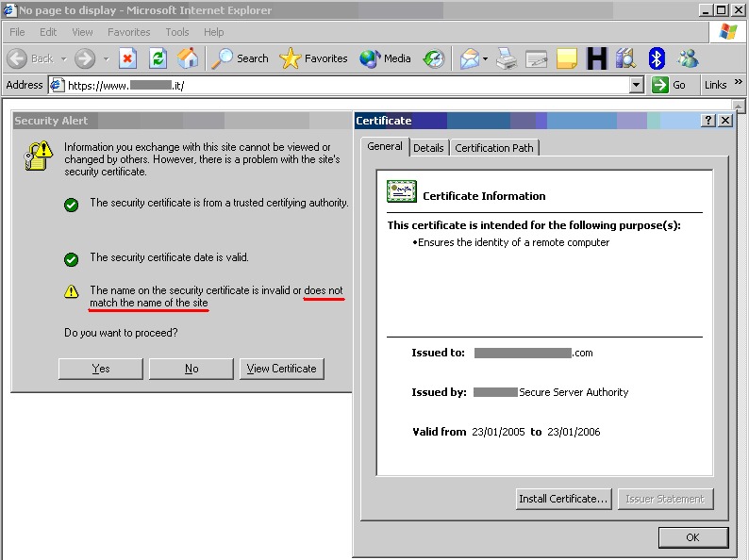The height and width of the screenshot is (560, 749).
Task: Switch to the Details certificate tab
Action: [428, 148]
